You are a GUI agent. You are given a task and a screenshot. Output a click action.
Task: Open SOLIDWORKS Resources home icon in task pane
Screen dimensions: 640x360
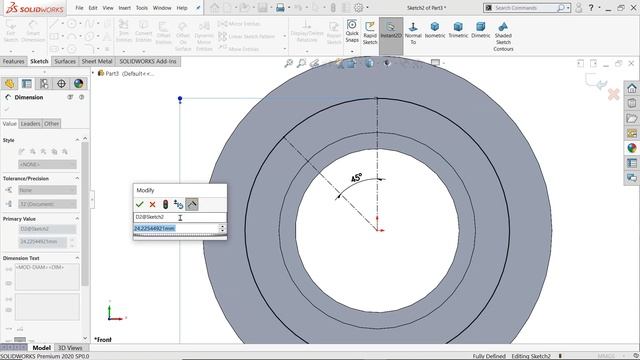[x=632, y=88]
